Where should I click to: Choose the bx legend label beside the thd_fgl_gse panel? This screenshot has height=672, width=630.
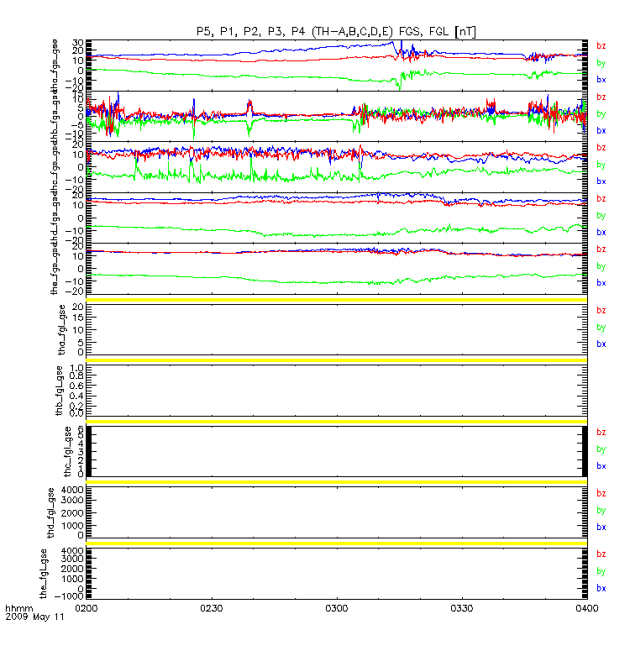point(601,528)
